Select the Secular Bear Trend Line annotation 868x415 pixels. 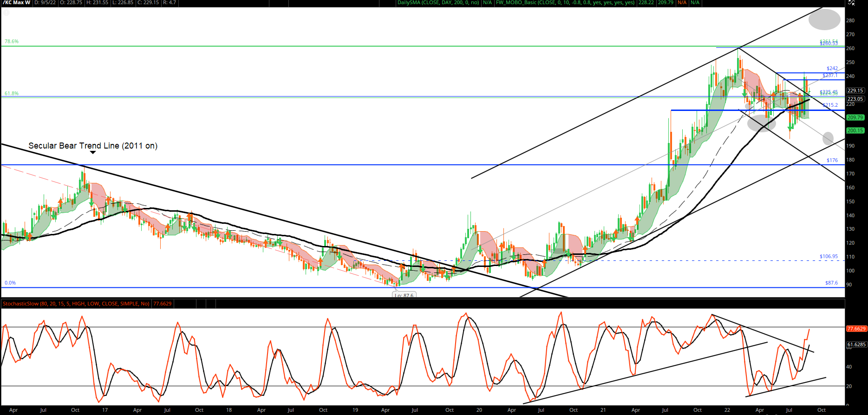click(x=93, y=146)
